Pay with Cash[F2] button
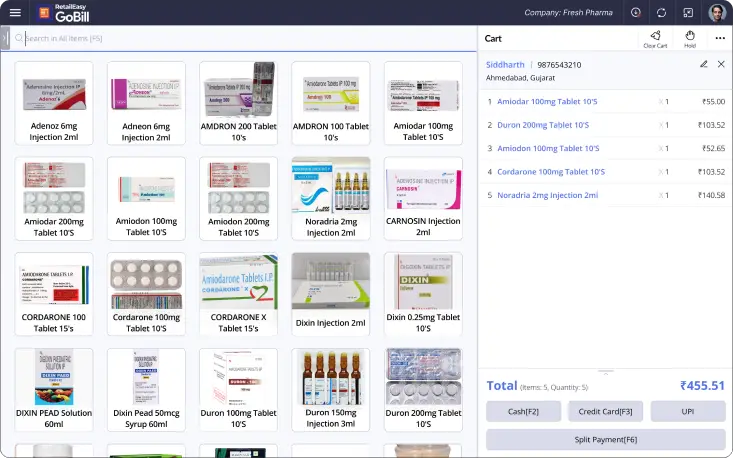The height and width of the screenshot is (458, 733). [x=523, y=411]
